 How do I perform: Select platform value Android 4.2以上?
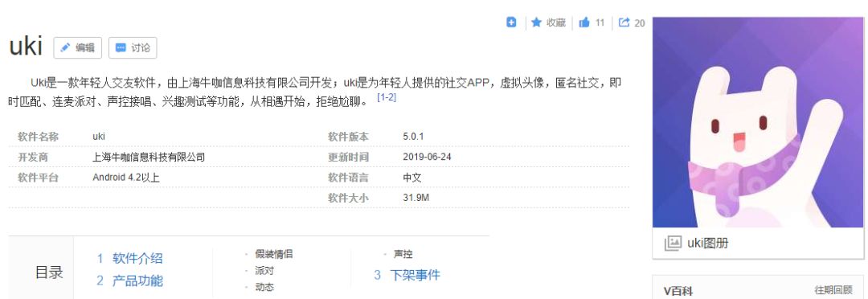(x=126, y=178)
